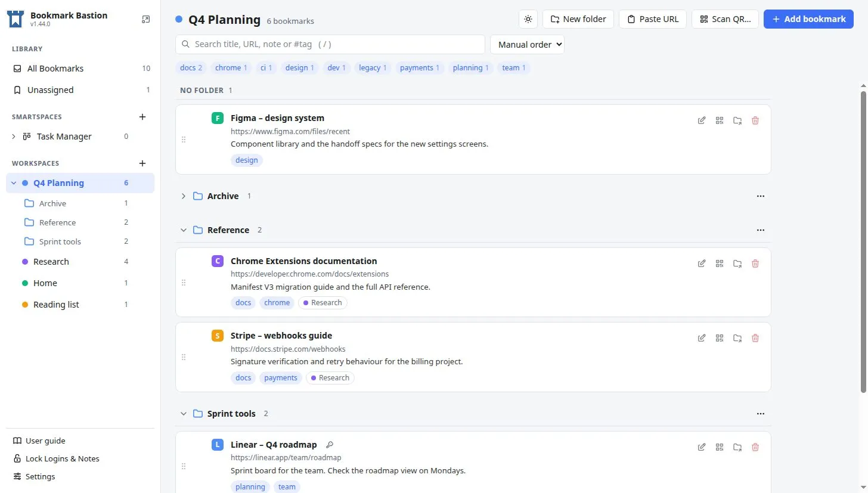Open the Archive folder in sidebar
The width and height of the screenshot is (868, 493).
(80, 203)
